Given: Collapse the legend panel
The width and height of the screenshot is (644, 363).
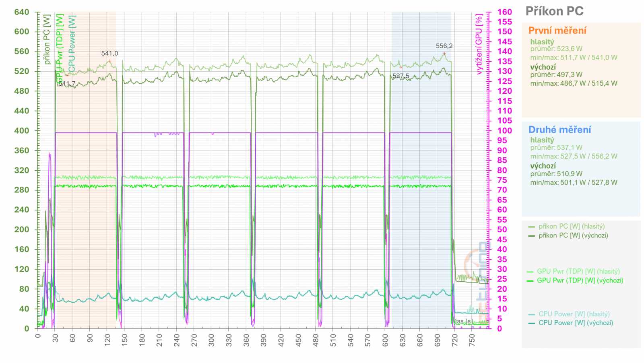Looking at the screenshot, I should pyautogui.click(x=580, y=274).
